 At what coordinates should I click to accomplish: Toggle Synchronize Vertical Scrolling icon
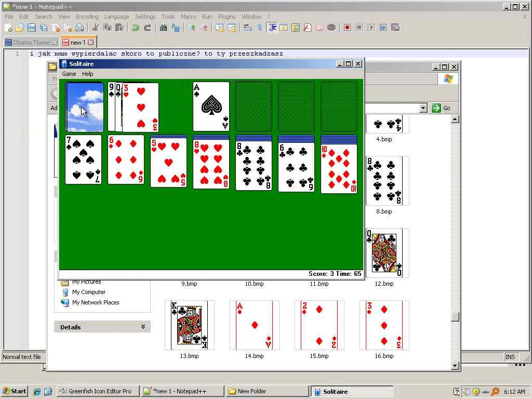coord(220,28)
